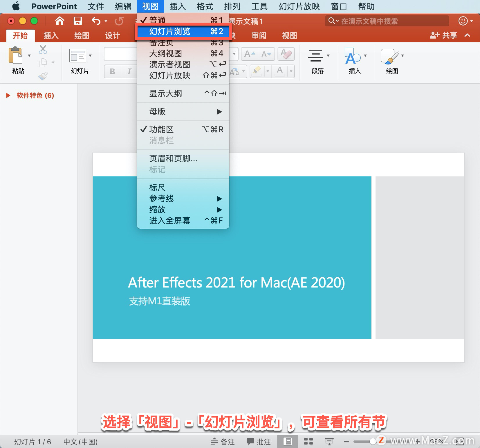
Task: Toggle Italic formatting
Action: (129, 71)
